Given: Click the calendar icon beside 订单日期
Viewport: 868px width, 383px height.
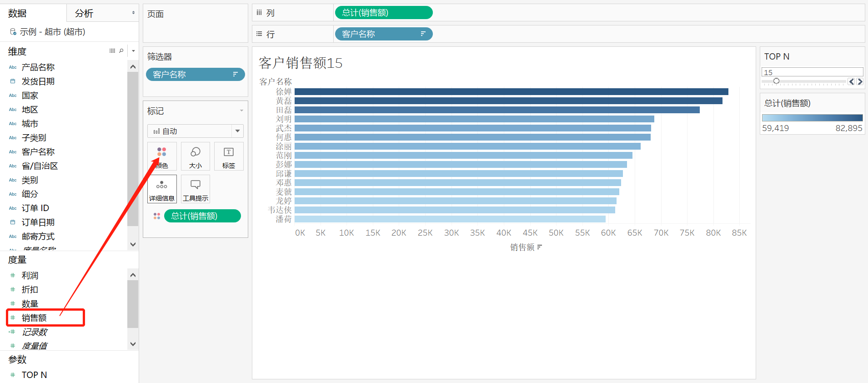Looking at the screenshot, I should pos(13,222).
